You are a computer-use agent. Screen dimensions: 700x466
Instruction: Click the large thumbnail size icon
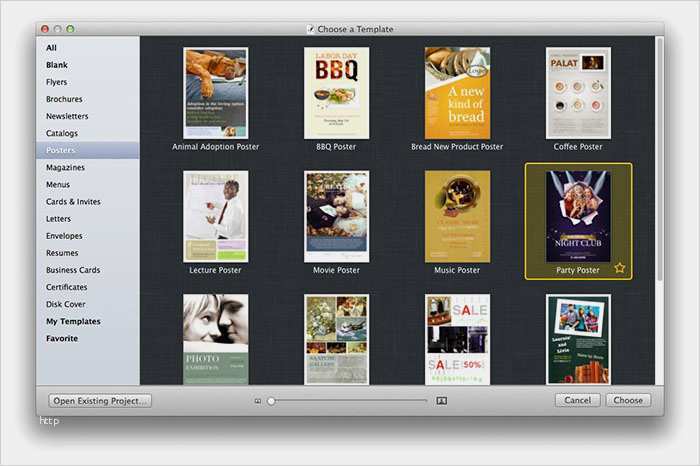(442, 401)
